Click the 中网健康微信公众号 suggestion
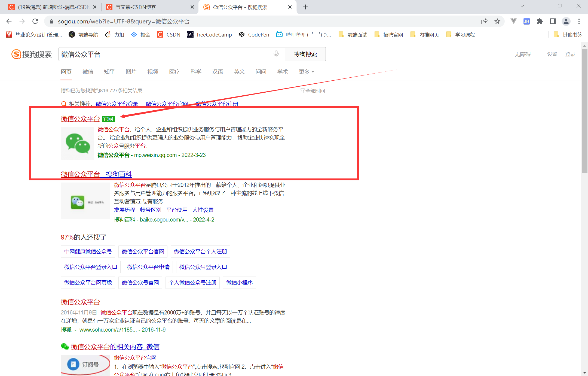Viewport: 588px width, 376px height. [88, 251]
